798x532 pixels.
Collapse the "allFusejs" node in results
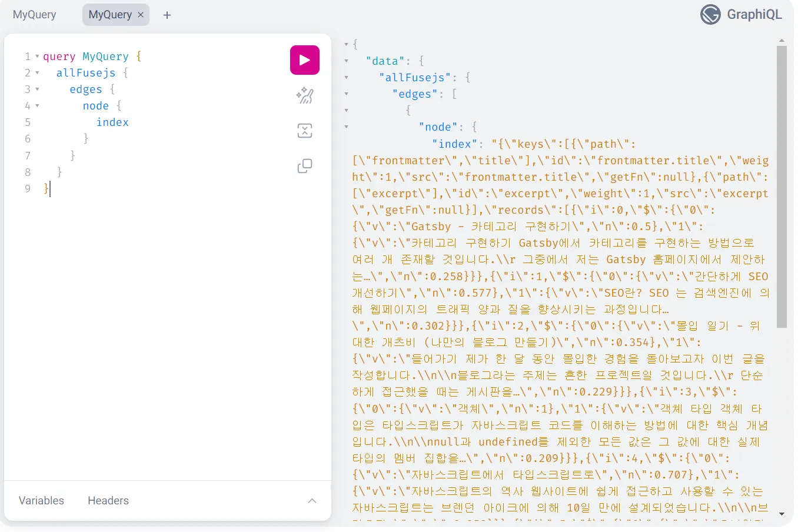346,77
